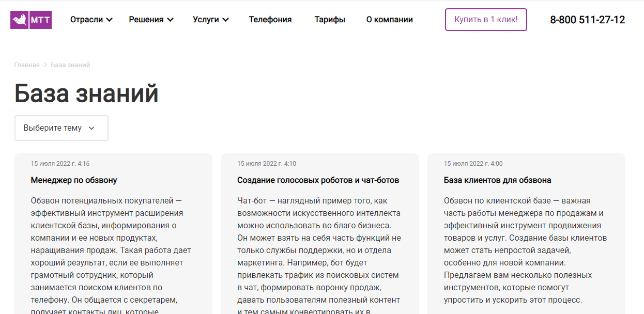This screenshot has width=644, height=314.
Task: Go to Главная via breadcrumb
Action: (x=27, y=65)
